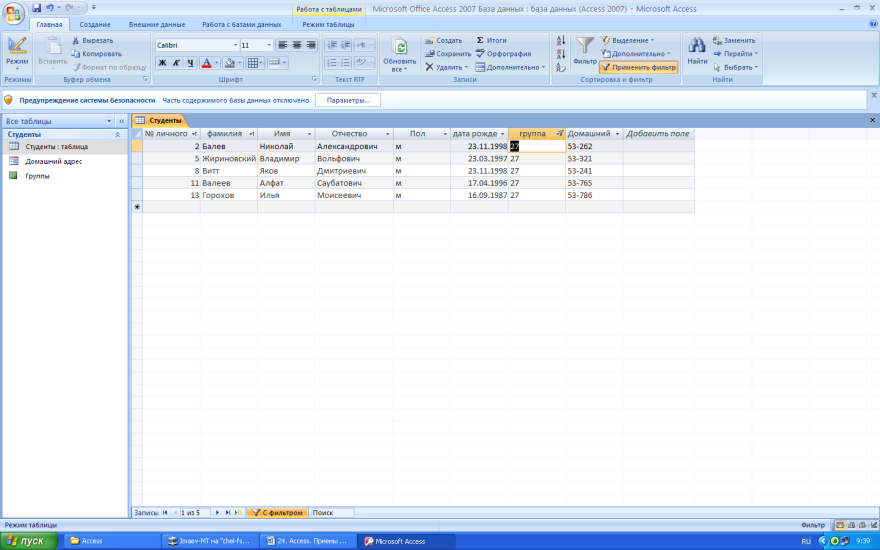
Task: Open the gridlines button
Action: 253,63
